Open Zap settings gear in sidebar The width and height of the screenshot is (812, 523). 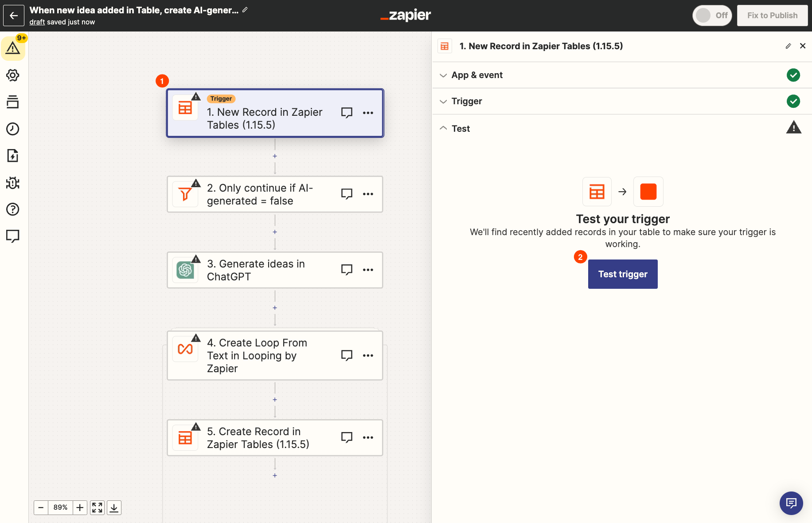(13, 75)
